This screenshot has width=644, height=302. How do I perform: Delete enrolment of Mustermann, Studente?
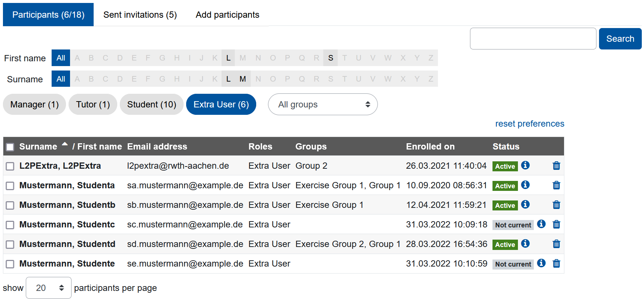click(x=556, y=264)
